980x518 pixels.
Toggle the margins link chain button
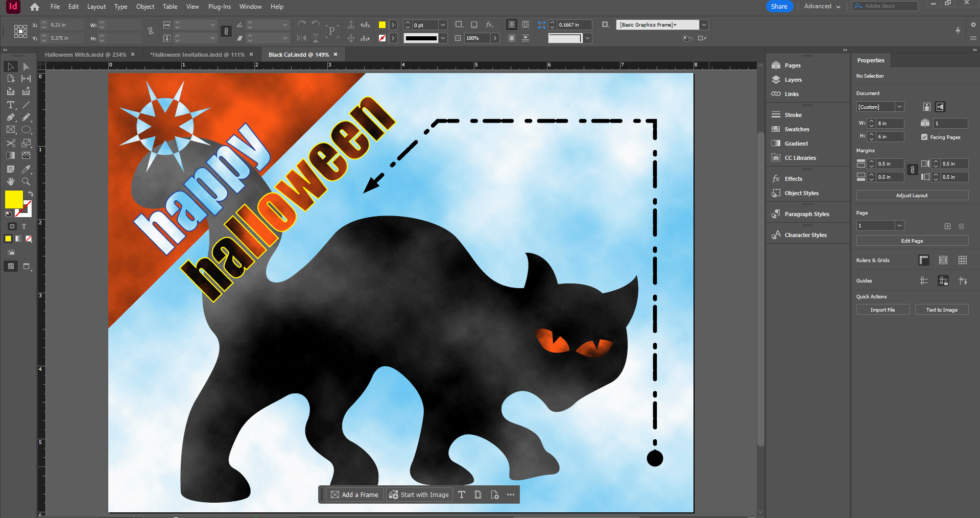913,170
